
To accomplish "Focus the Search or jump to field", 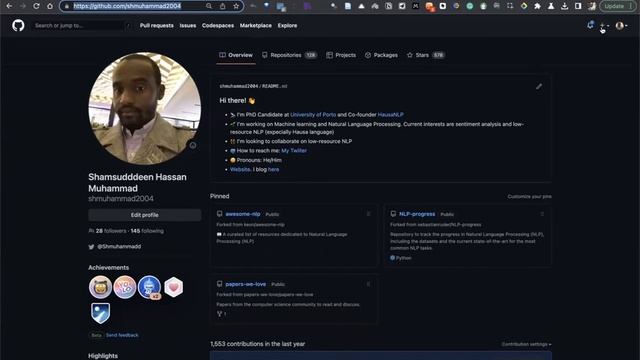I will (82, 26).
